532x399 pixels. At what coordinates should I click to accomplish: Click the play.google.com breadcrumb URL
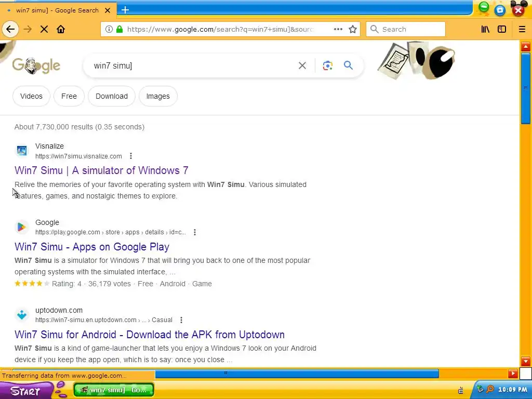[111, 232]
